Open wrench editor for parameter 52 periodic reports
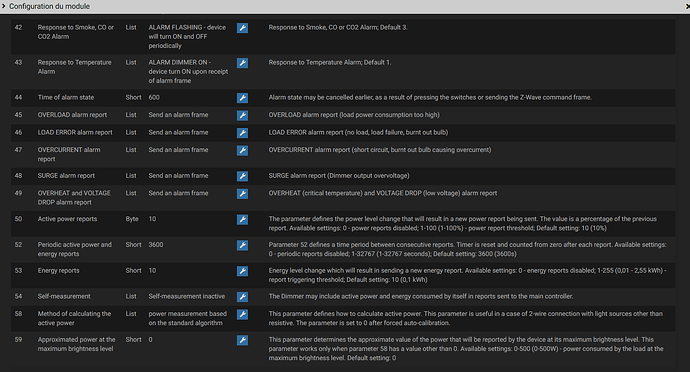Image resolution: width=690 pixels, height=372 pixels. point(242,246)
